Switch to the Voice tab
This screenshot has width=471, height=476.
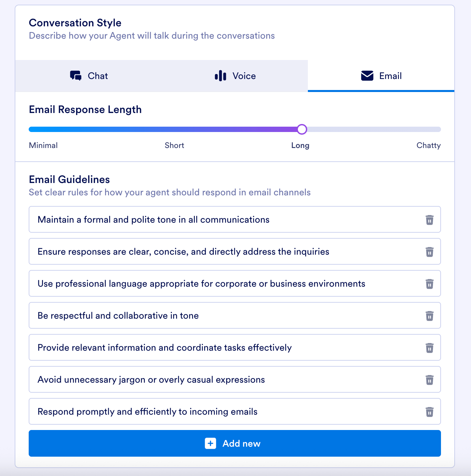(235, 76)
